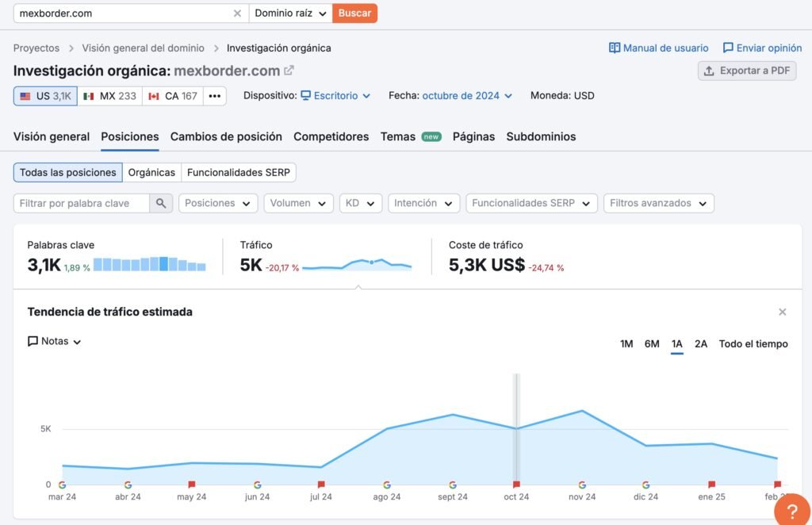Switch to Cambios de posición tab
812x525 pixels.
(226, 136)
